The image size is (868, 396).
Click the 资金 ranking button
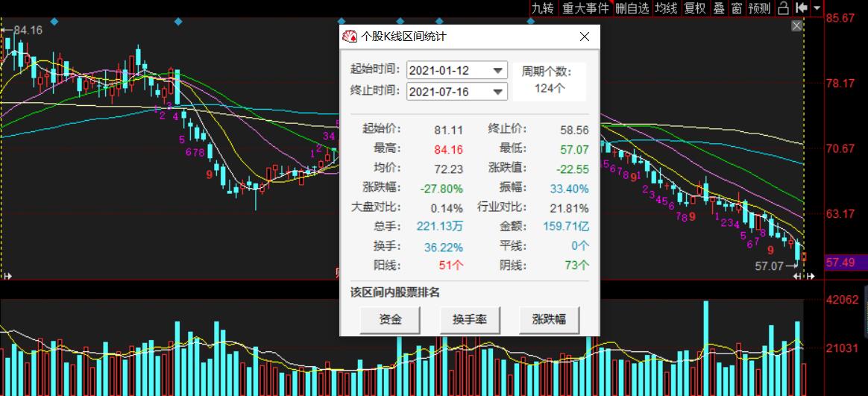(x=390, y=320)
